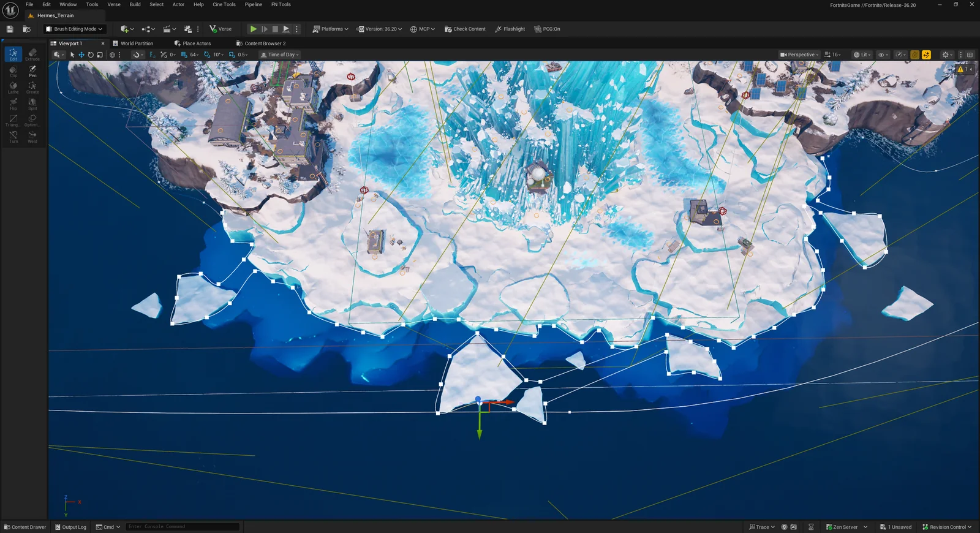Image resolution: width=980 pixels, height=533 pixels.
Task: Select the Extrude brush tool
Action: (x=32, y=55)
